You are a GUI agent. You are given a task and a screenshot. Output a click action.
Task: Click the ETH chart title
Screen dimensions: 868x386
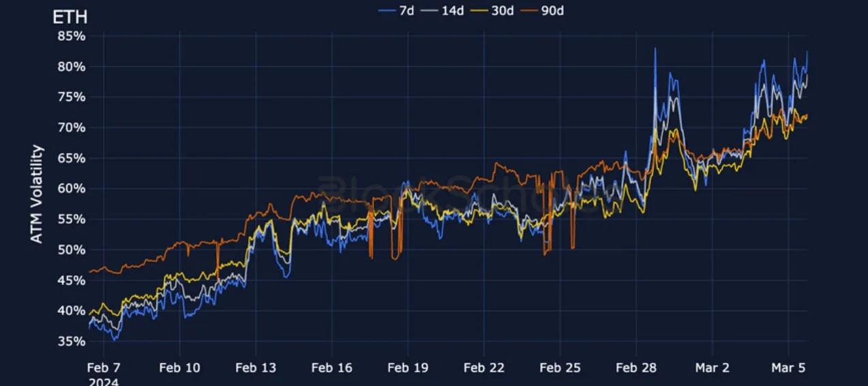pyautogui.click(x=70, y=17)
